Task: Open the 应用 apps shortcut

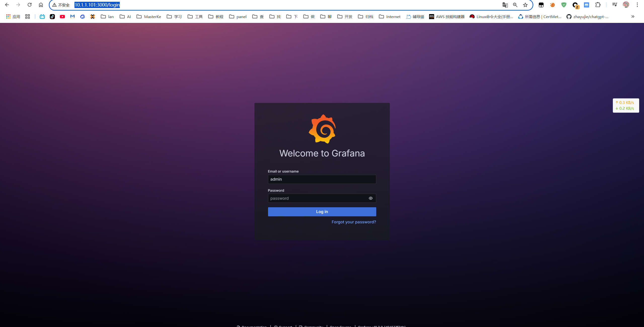Action: [13, 17]
